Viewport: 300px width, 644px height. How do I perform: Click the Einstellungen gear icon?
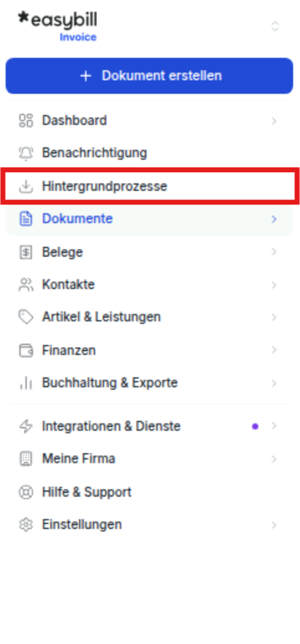point(26,525)
